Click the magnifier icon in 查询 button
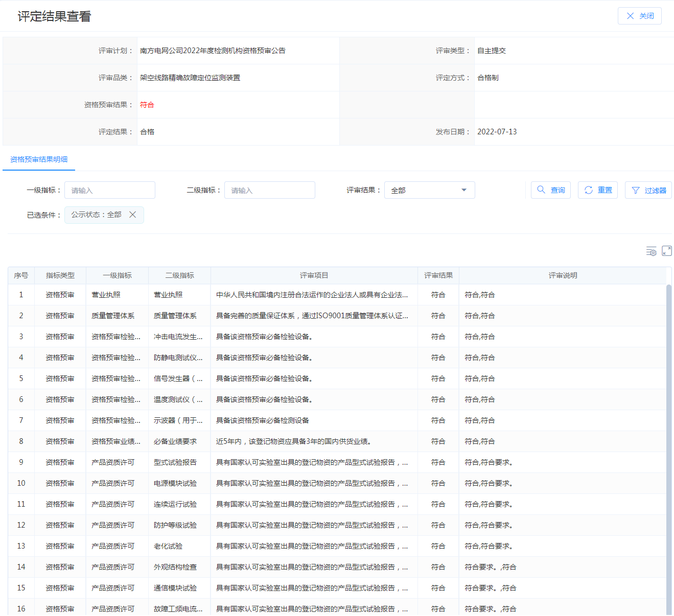 541,190
